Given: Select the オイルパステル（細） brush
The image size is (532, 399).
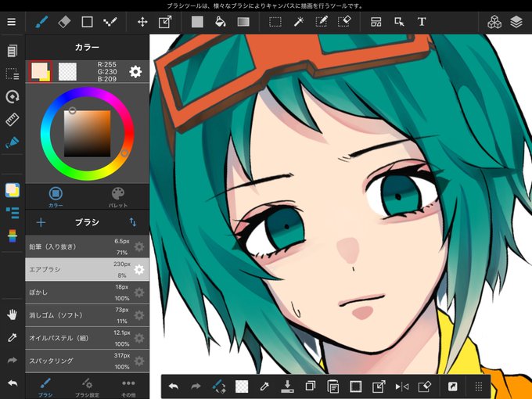Looking at the screenshot, I should tap(87, 338).
